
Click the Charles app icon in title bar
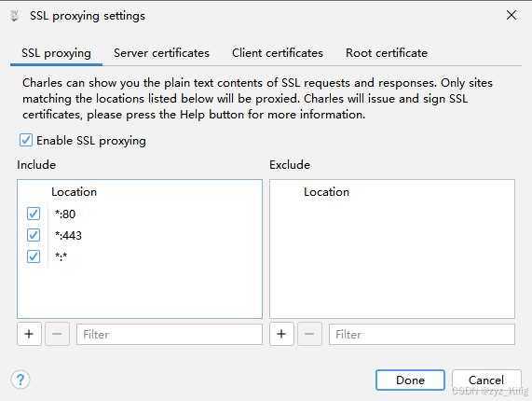(x=15, y=16)
